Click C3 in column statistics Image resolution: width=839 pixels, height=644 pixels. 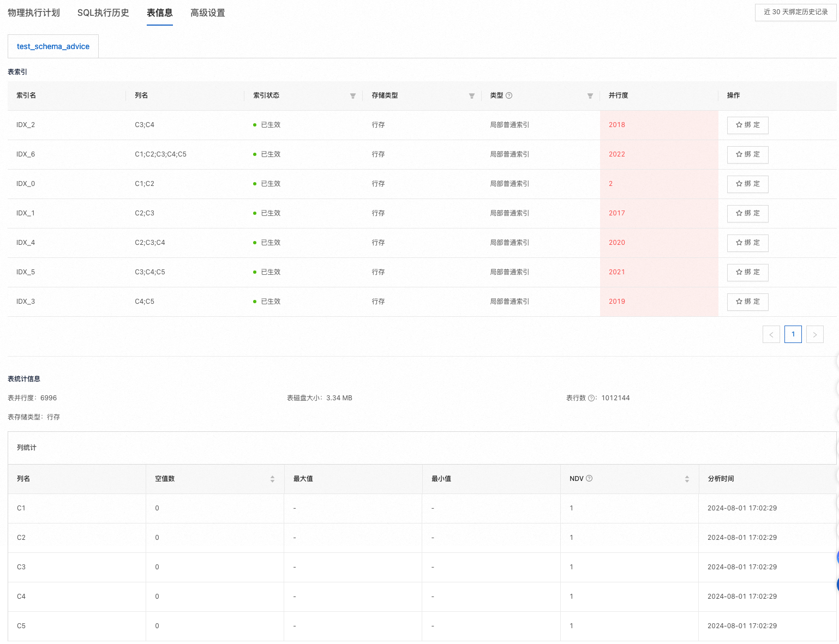[x=21, y=567]
